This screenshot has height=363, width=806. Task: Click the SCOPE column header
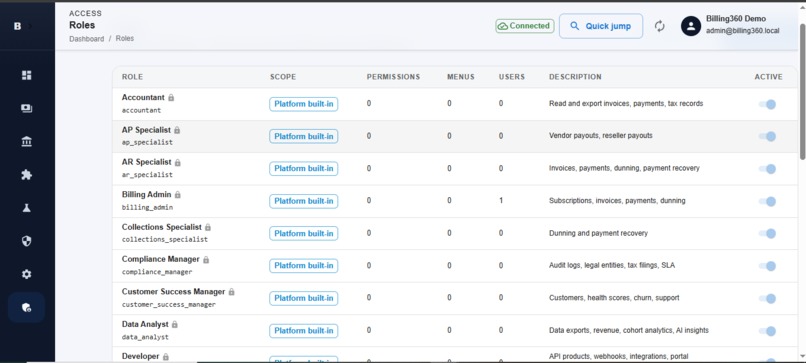(x=283, y=77)
